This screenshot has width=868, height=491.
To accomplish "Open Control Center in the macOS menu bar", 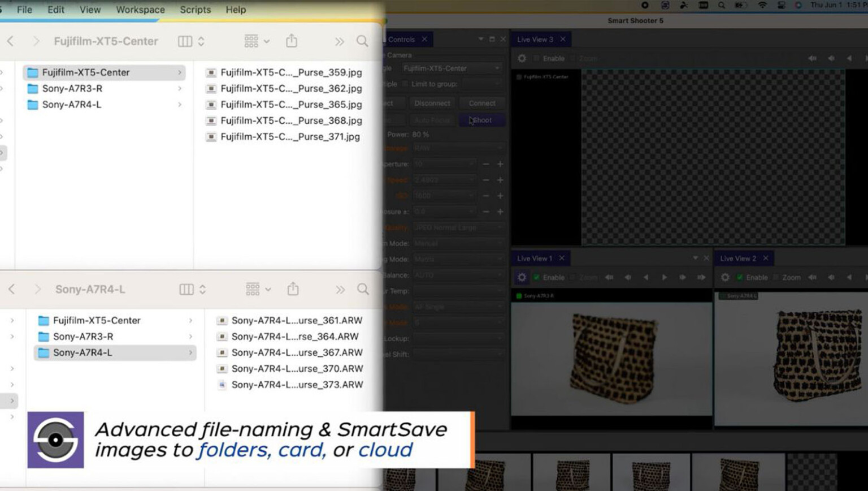I will pyautogui.click(x=781, y=5).
